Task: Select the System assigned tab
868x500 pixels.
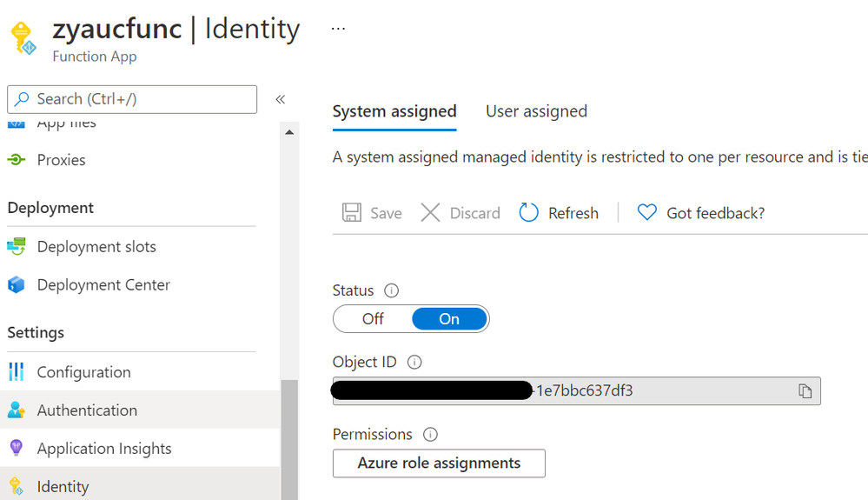Action: pyautogui.click(x=394, y=111)
